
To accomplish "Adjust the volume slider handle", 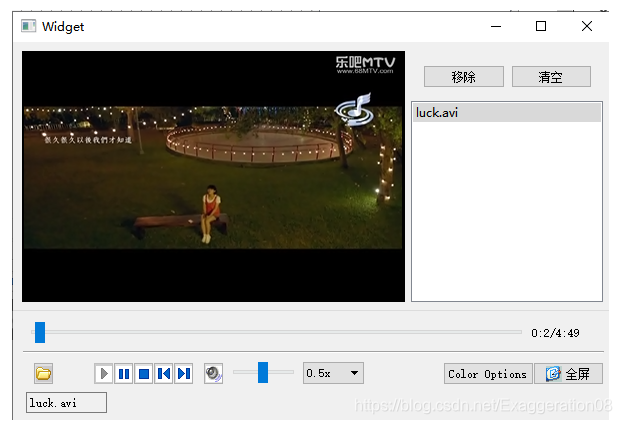I will point(263,372).
